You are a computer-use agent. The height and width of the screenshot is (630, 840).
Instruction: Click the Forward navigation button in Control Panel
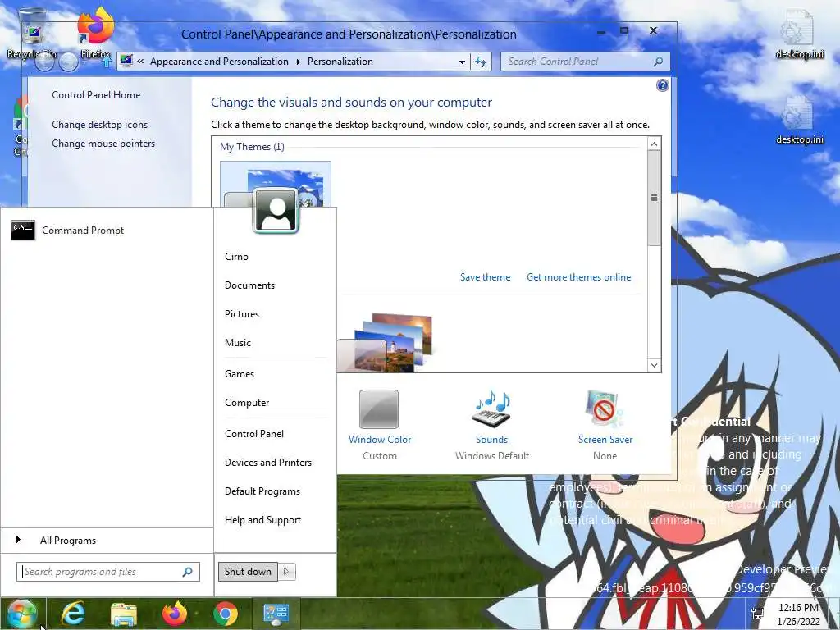(x=69, y=62)
